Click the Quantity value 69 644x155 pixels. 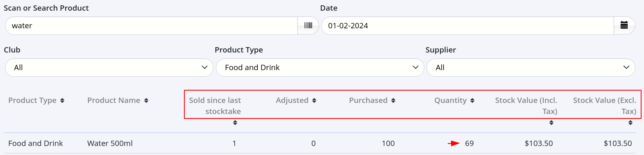tap(469, 144)
